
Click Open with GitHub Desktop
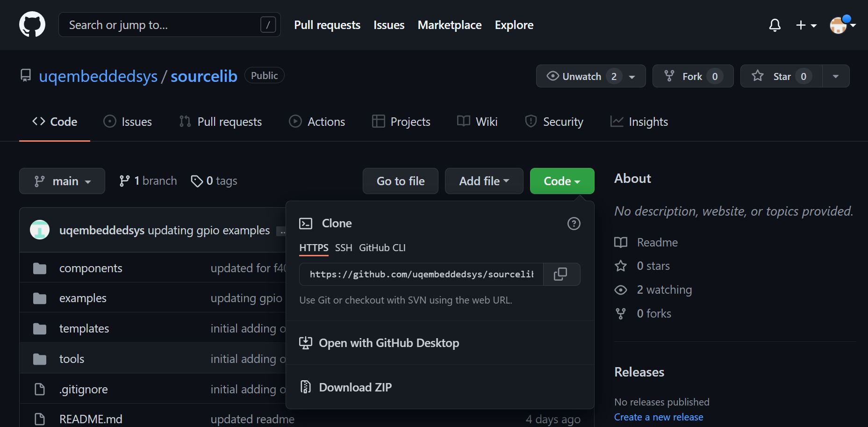coord(379,343)
